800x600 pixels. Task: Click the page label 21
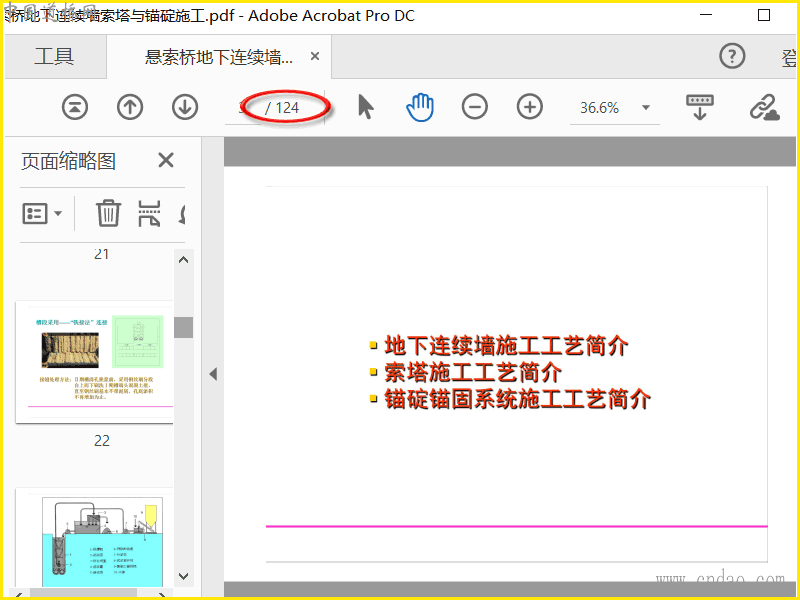(102, 254)
